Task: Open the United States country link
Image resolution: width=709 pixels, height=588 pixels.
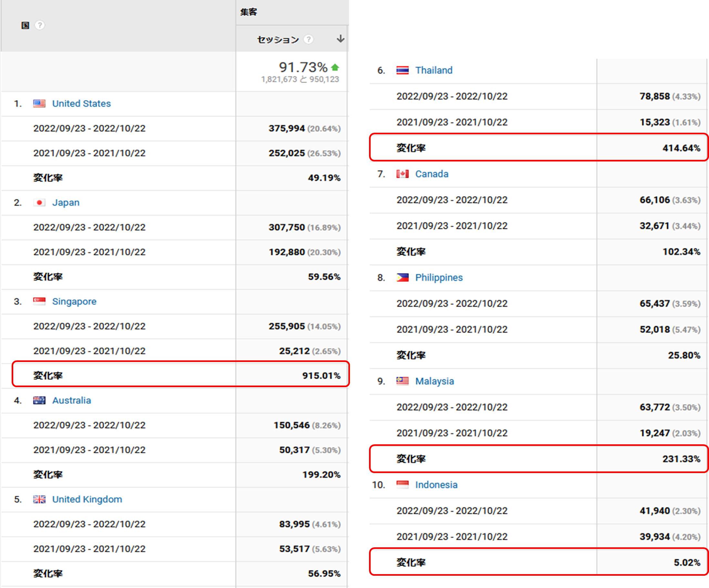Action: [81, 103]
